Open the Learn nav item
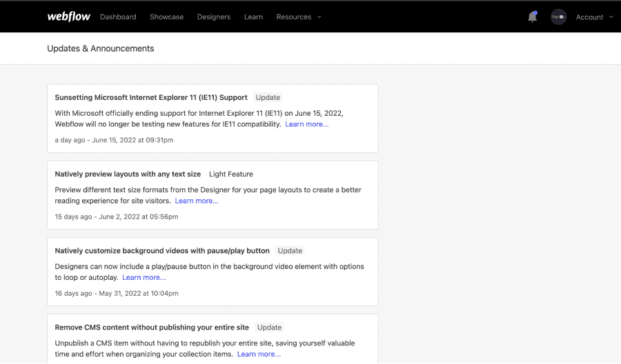Screen dimensions: 621x364 pos(253,17)
